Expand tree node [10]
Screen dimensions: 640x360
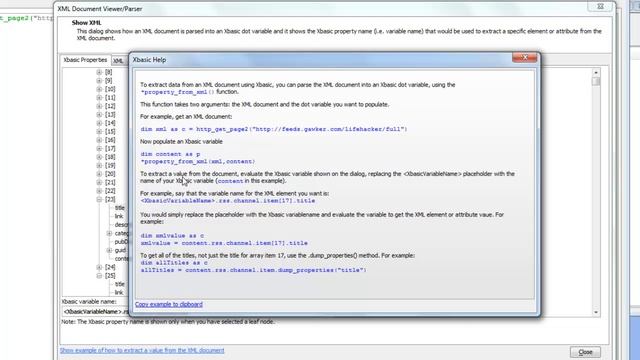coord(99,89)
